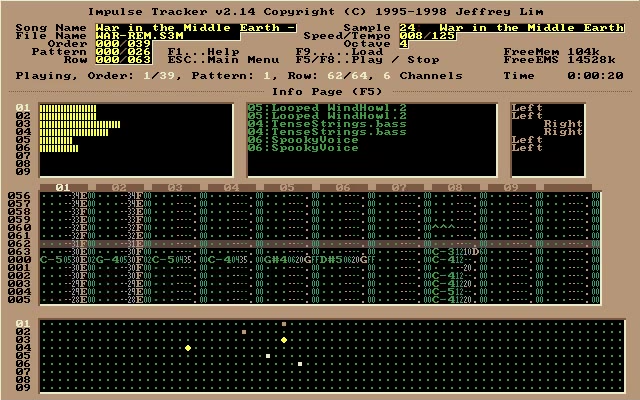Select the Order value 000/039
Viewport: 640px width, 400px height.
[124, 44]
